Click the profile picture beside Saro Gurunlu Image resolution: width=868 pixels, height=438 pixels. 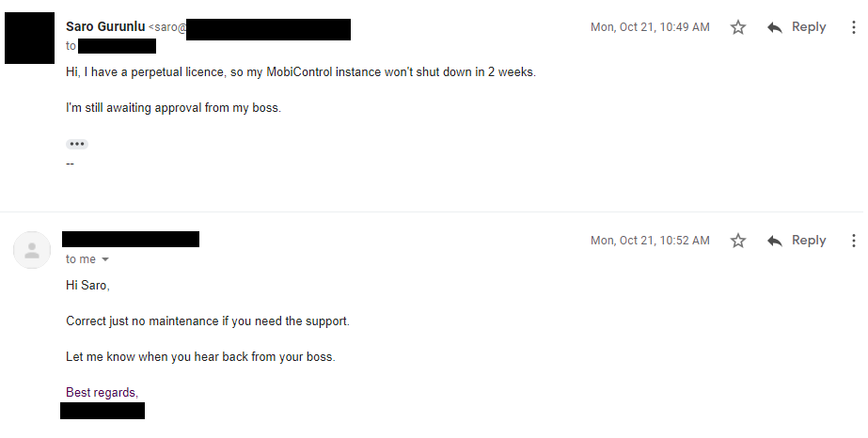29,38
